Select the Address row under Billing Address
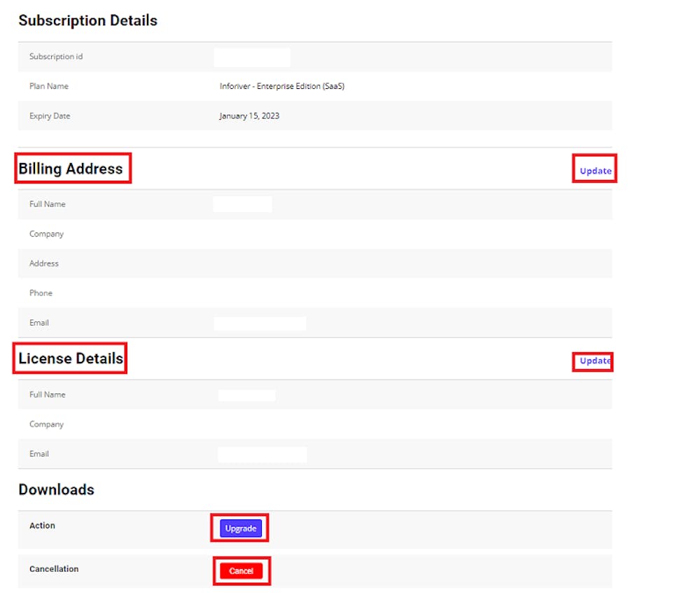The image size is (700, 593). tap(44, 263)
